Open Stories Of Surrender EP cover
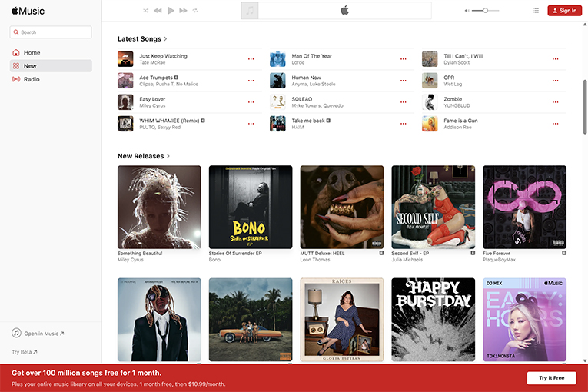The height and width of the screenshot is (392, 588). 251,207
